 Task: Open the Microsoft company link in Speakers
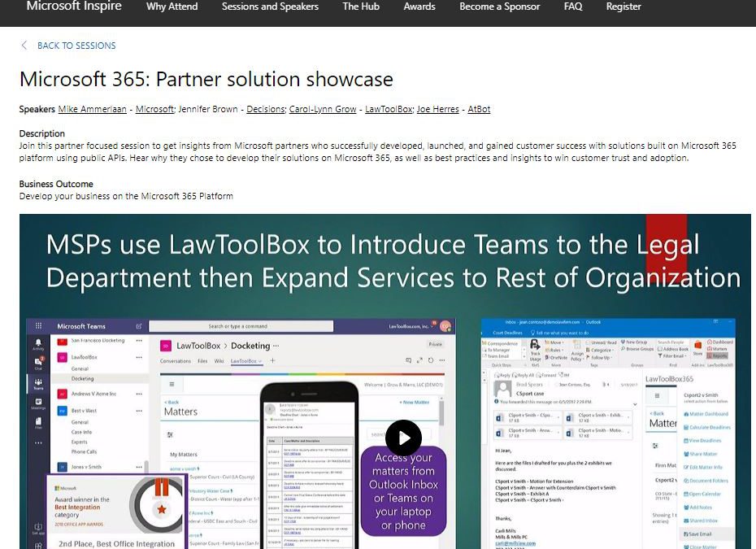pyautogui.click(x=154, y=109)
